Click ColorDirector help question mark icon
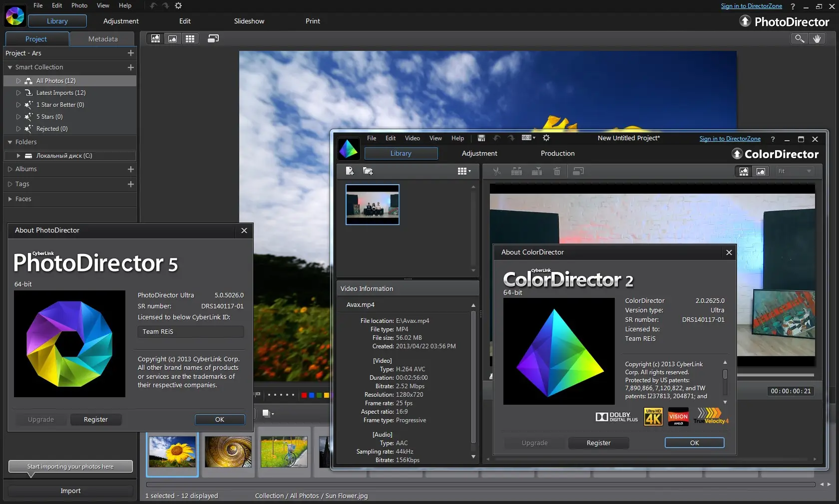The height and width of the screenshot is (504, 839). [773, 139]
